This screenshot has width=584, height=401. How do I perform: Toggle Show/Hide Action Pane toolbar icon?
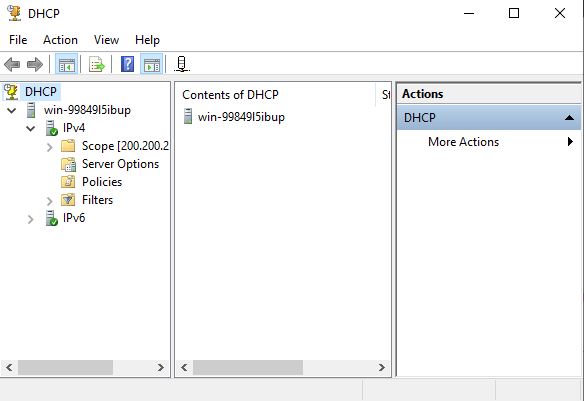point(152,64)
